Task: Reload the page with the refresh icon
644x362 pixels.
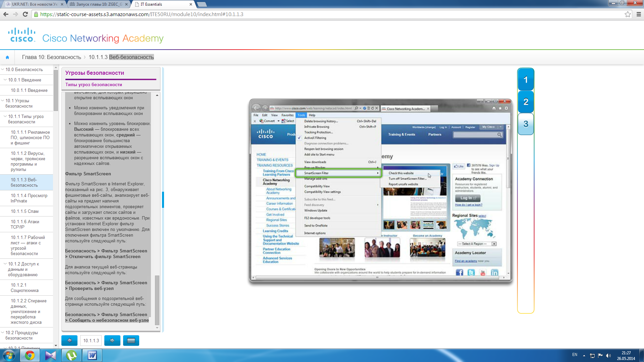Action: tap(25, 14)
